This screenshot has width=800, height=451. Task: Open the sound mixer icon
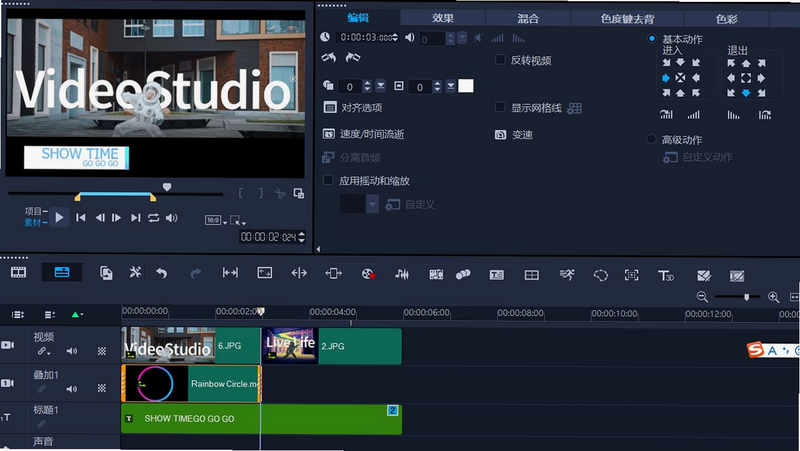tap(402, 274)
